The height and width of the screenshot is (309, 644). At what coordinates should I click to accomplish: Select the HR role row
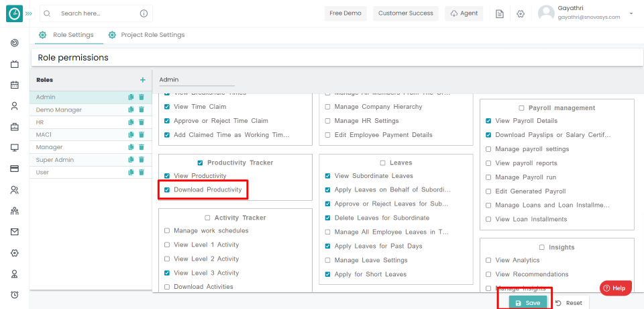pyautogui.click(x=91, y=122)
